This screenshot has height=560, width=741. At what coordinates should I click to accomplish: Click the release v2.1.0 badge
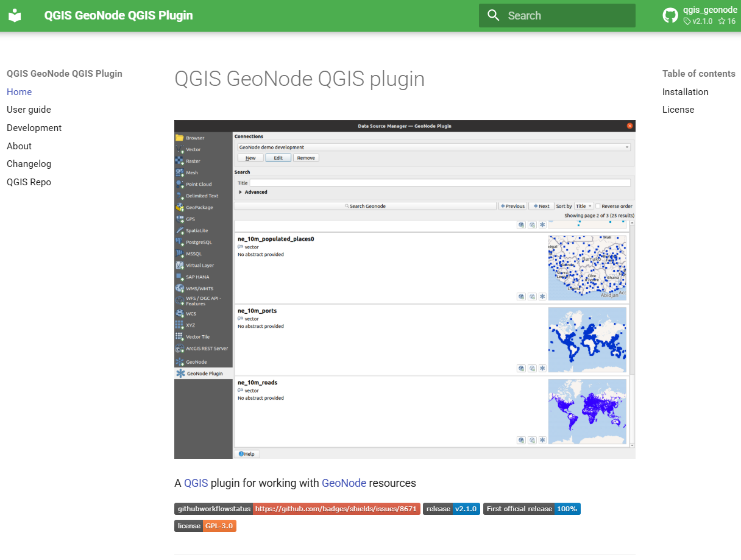[452, 509]
